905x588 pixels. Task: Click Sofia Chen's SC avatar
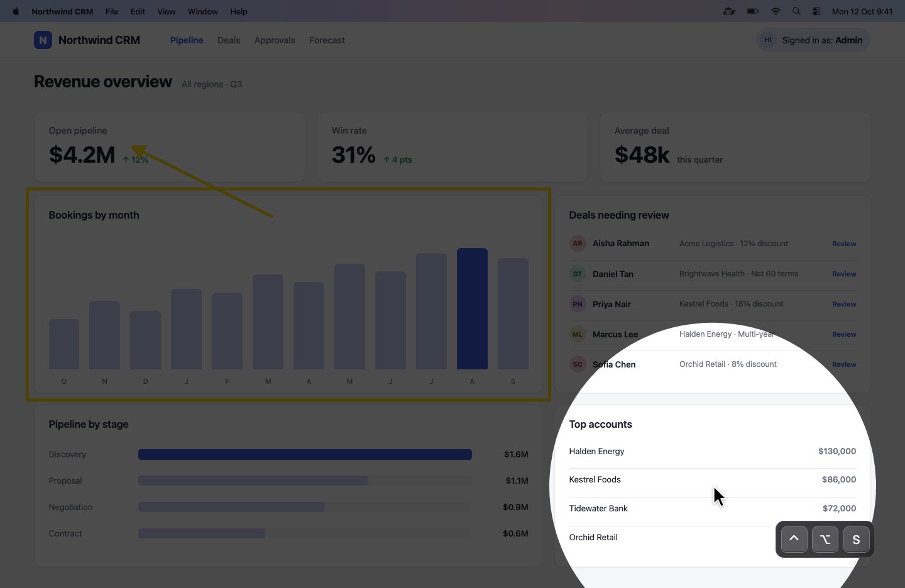[578, 364]
